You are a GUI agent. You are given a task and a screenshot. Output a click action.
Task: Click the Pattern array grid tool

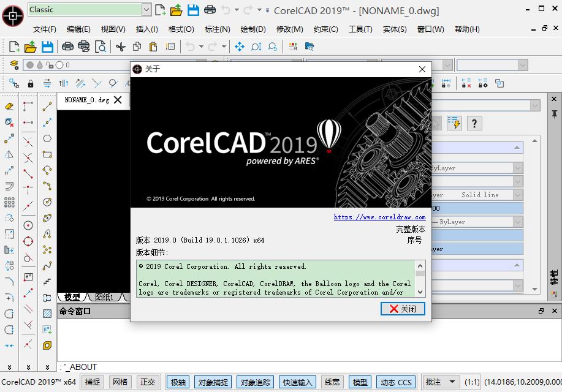9,202
